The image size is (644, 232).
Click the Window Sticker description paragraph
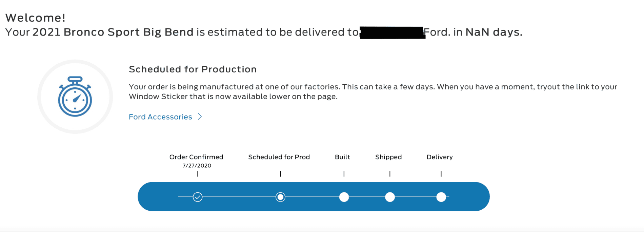[x=373, y=91]
